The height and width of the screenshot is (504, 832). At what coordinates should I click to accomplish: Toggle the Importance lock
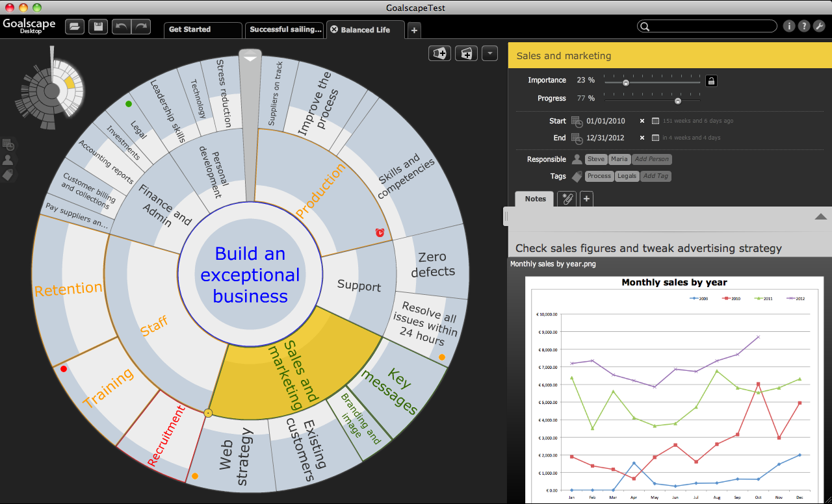[x=712, y=81]
